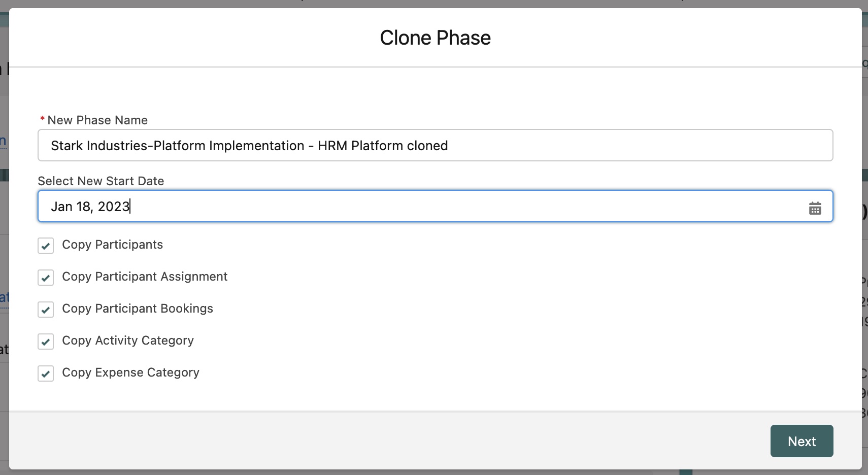Click the Select New Start Date label
868x475 pixels.
tap(101, 181)
